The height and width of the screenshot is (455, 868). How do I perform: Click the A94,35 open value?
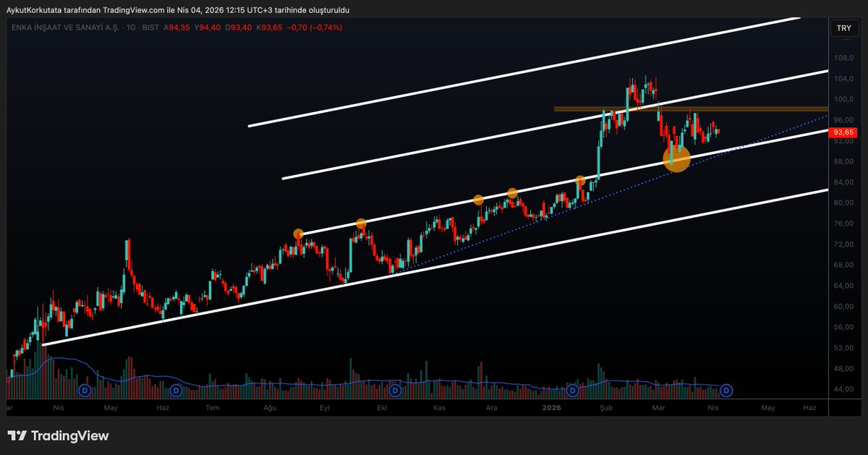pos(176,27)
